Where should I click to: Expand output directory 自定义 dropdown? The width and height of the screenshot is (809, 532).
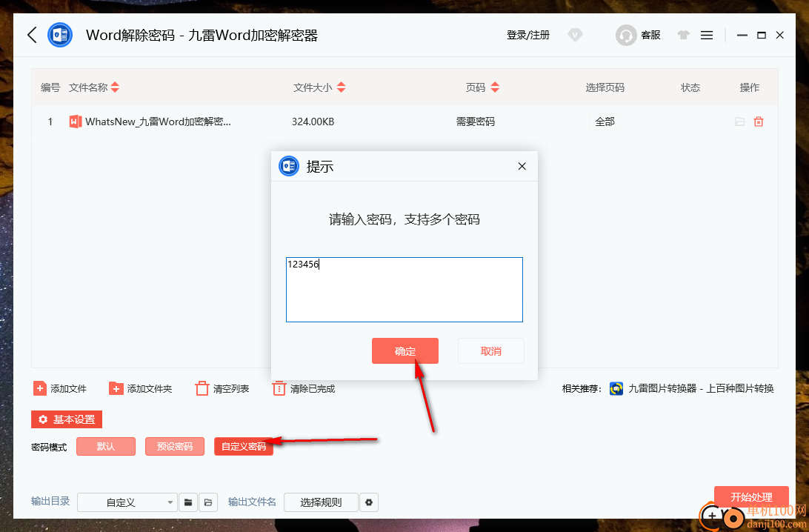tap(127, 502)
